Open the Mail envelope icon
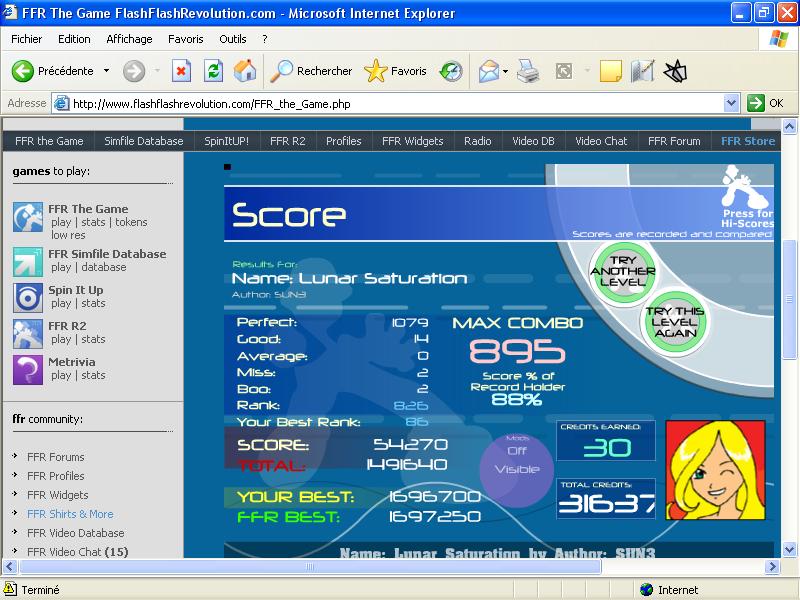Image resolution: width=800 pixels, height=600 pixels. click(488, 71)
